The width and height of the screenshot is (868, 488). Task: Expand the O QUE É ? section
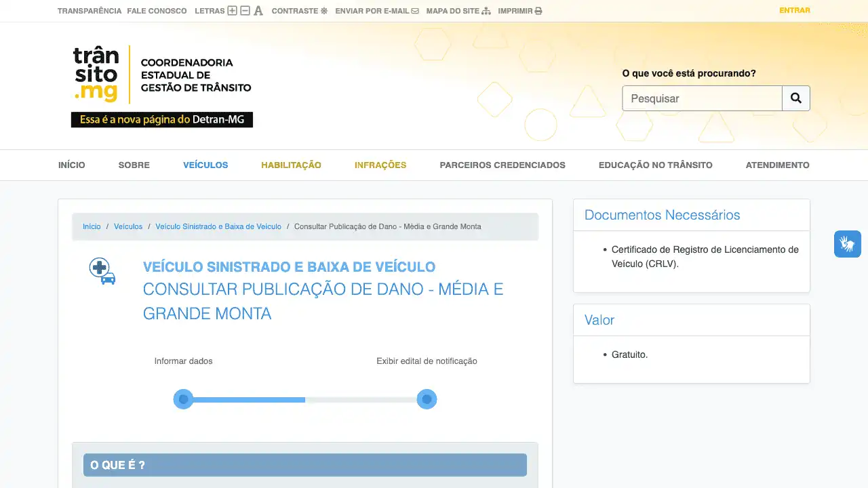click(304, 465)
